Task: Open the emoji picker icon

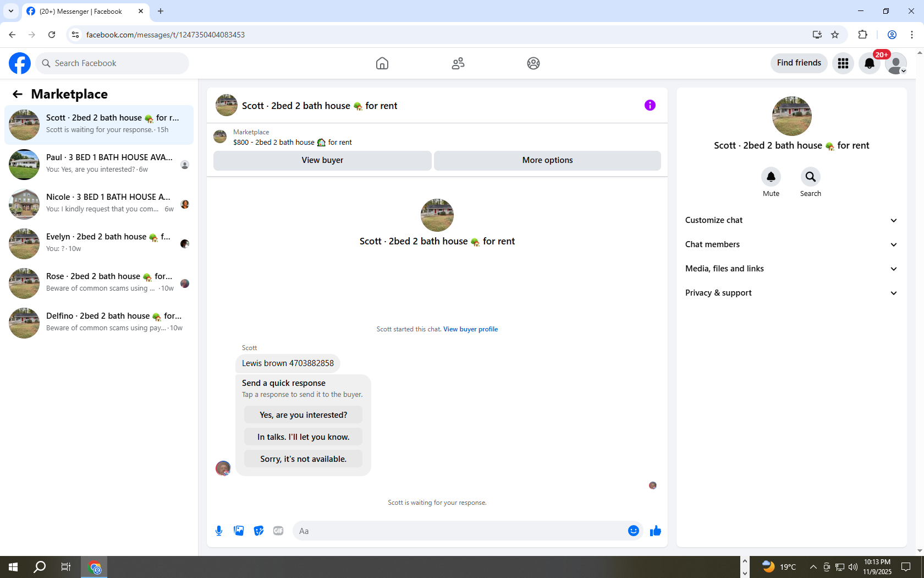Action: point(634,531)
